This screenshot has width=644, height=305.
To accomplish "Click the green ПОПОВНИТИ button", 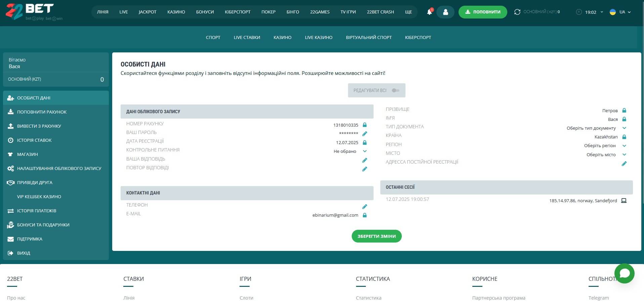I will point(483,12).
